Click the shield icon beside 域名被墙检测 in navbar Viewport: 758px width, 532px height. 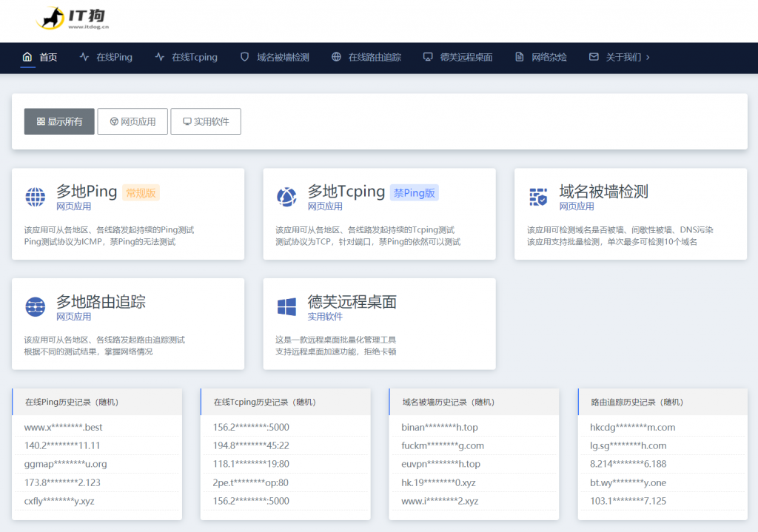click(246, 56)
